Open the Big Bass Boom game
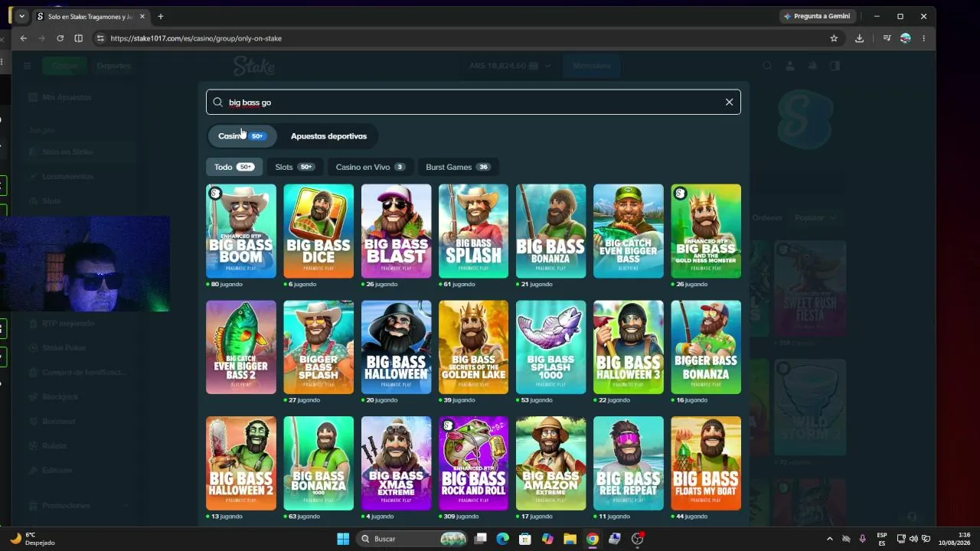Screen dimensions: 980x551 [241, 231]
